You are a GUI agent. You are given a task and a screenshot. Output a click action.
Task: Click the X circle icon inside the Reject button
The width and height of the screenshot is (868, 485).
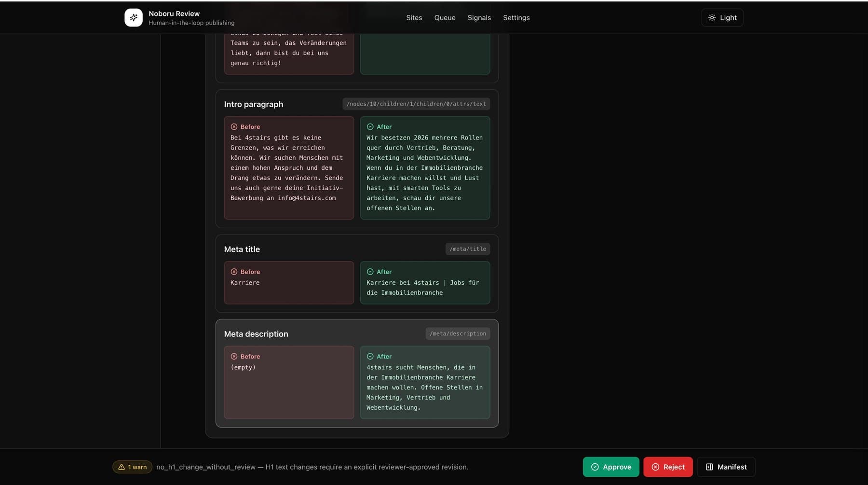tap(655, 467)
